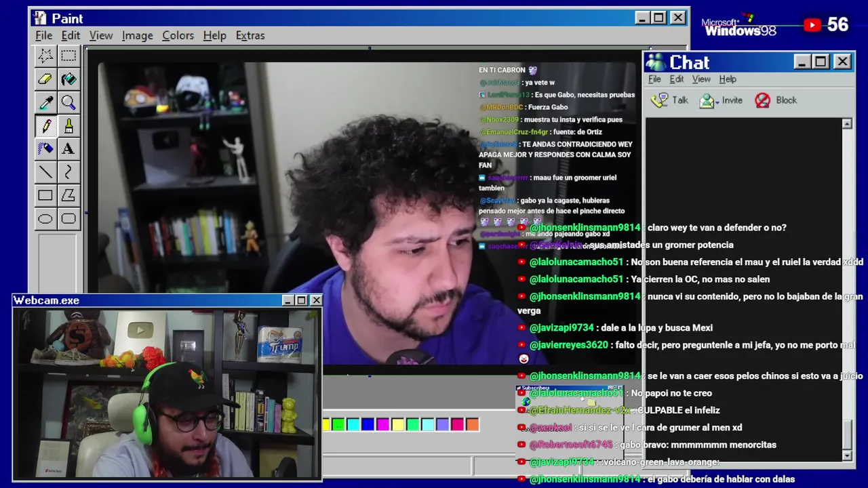Click the Invite button in Chat
This screenshot has height=488, width=868.
721,100
